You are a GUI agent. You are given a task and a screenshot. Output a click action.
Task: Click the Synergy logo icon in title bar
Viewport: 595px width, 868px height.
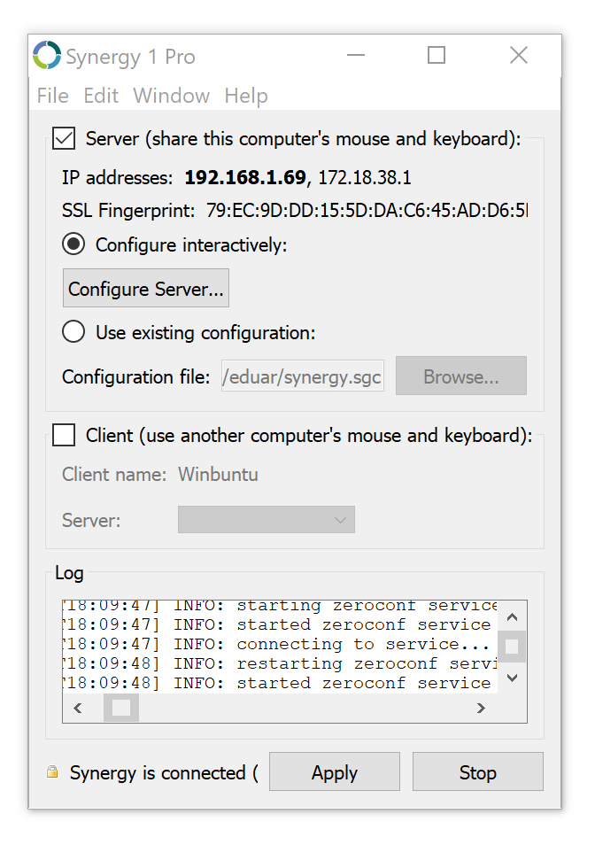pos(47,56)
